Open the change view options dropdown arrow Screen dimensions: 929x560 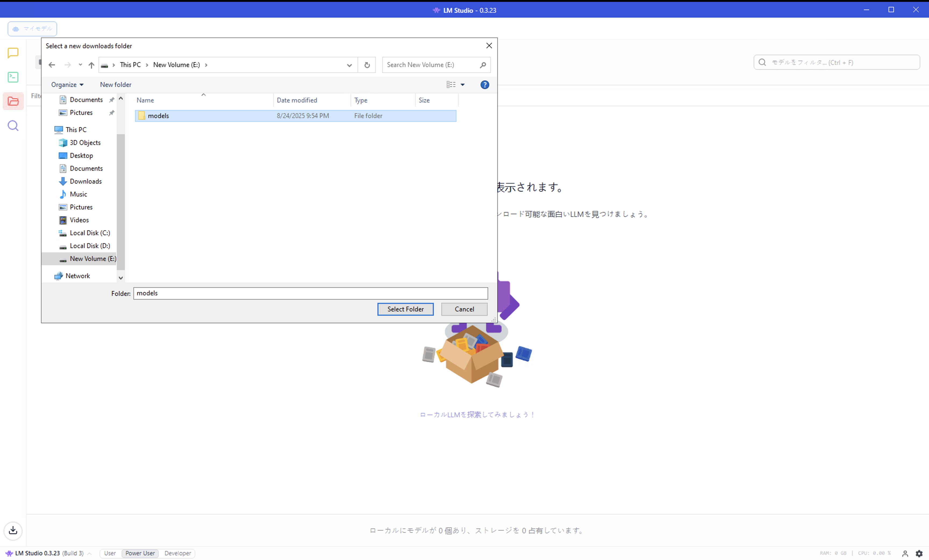coord(463,84)
